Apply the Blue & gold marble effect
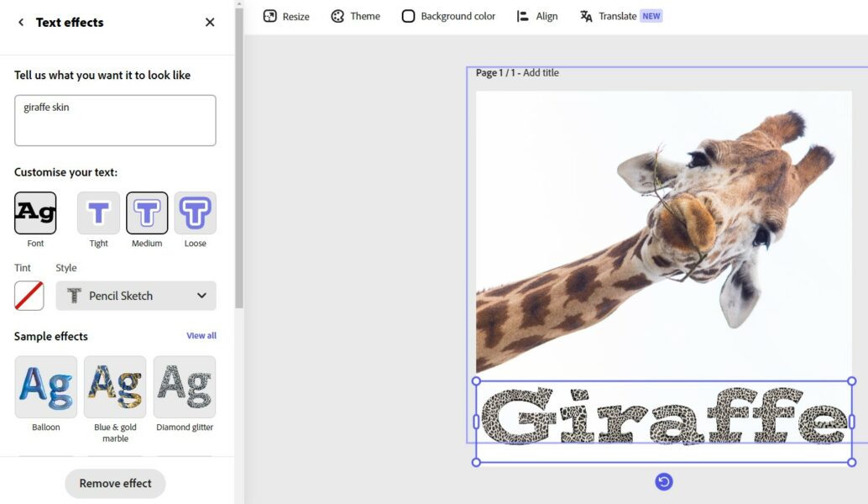 click(115, 387)
